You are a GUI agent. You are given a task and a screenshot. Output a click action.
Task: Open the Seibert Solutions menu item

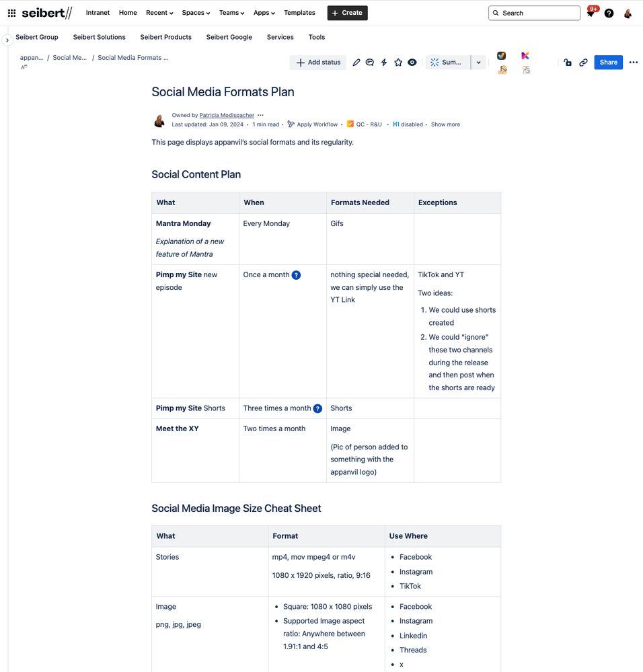coord(99,37)
